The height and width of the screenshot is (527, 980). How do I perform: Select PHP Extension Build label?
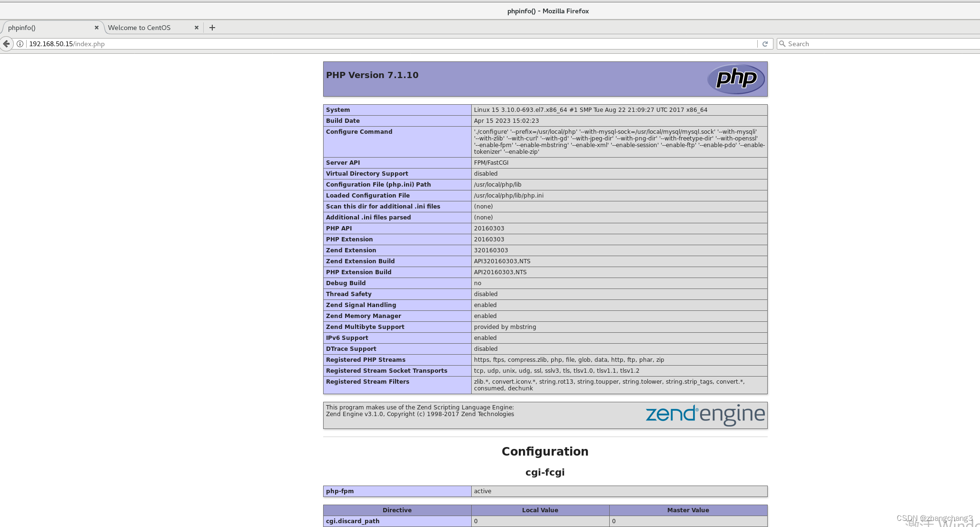359,272
